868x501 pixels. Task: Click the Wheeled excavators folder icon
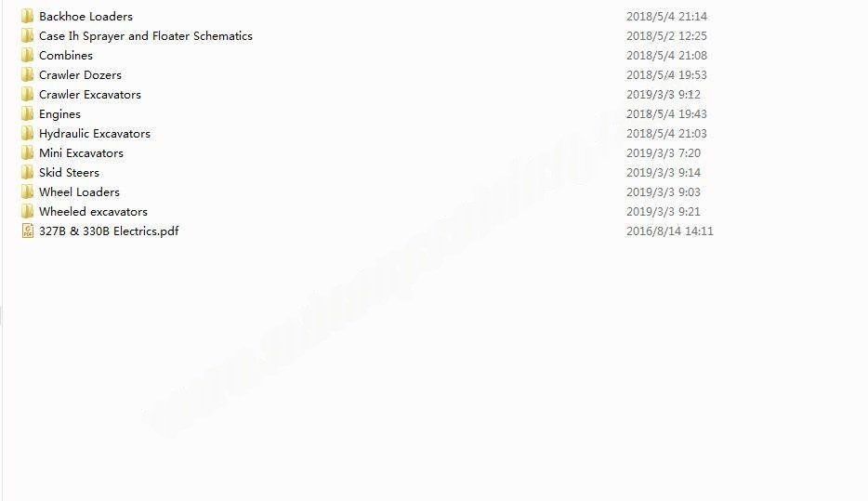pyautogui.click(x=27, y=212)
